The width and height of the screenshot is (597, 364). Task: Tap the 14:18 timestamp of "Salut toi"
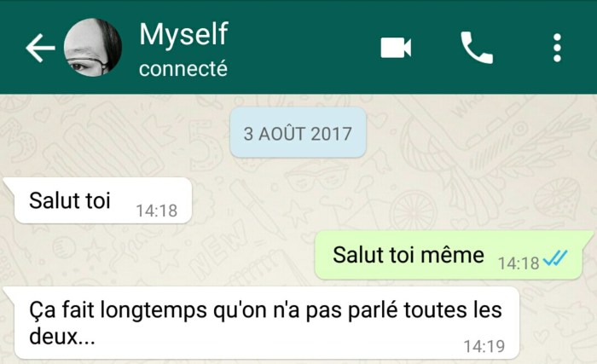pos(156,211)
